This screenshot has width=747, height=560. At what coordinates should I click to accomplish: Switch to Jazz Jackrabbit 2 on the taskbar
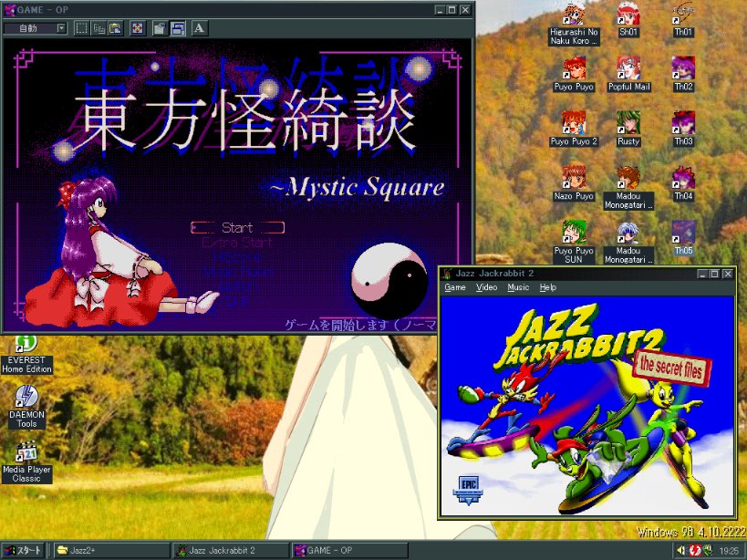[231, 551]
